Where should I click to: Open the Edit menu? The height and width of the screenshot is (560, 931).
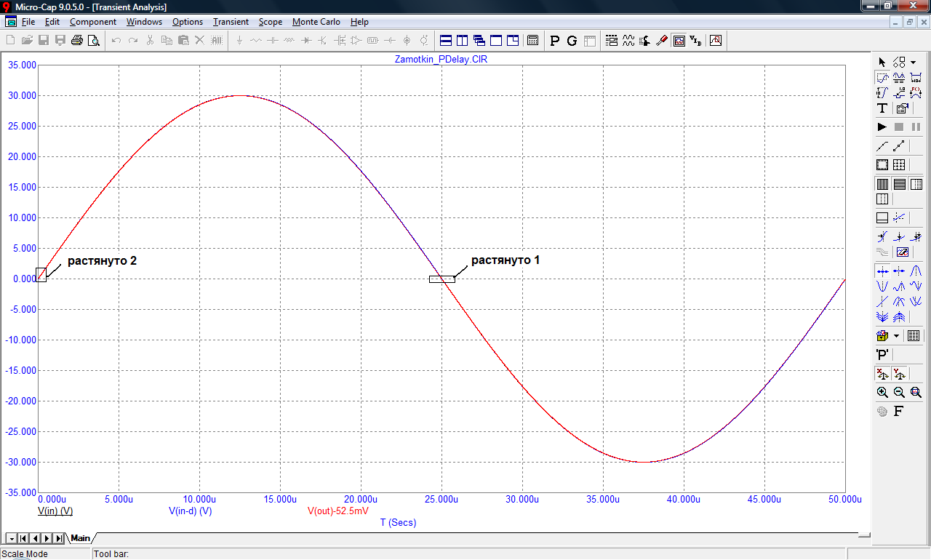point(52,22)
